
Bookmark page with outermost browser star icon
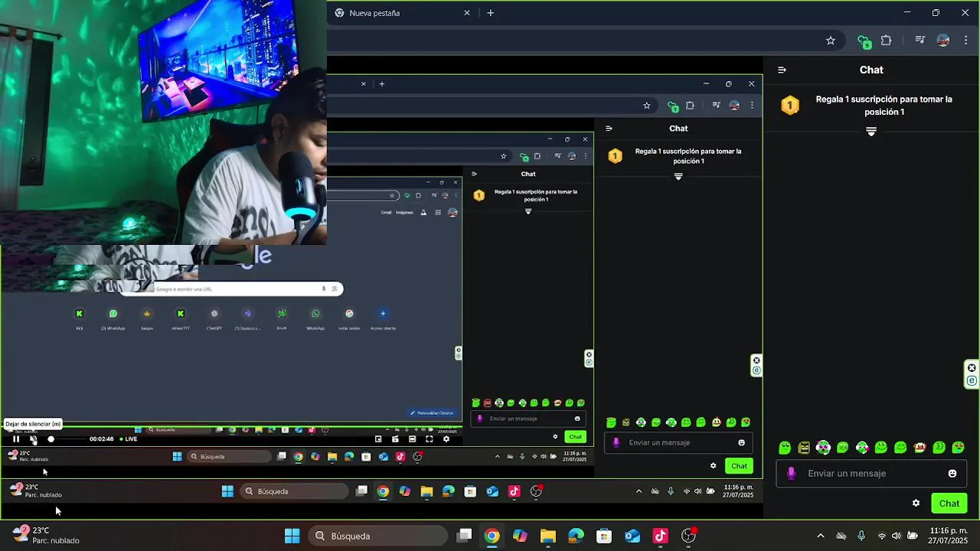tap(831, 41)
